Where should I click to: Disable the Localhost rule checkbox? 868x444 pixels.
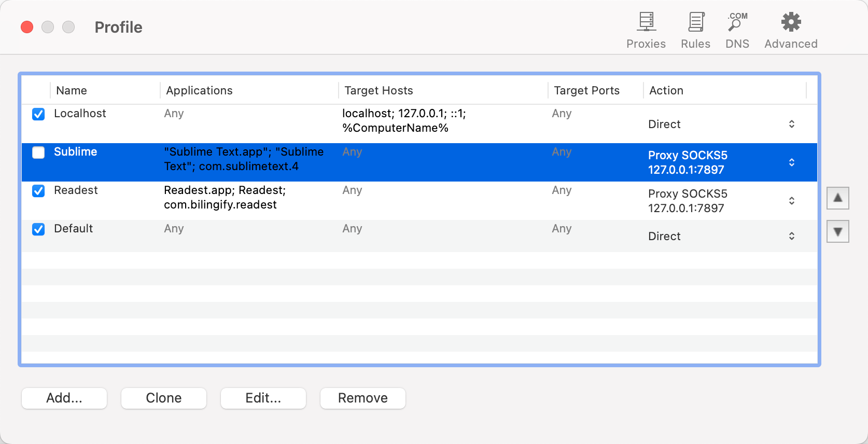38,114
